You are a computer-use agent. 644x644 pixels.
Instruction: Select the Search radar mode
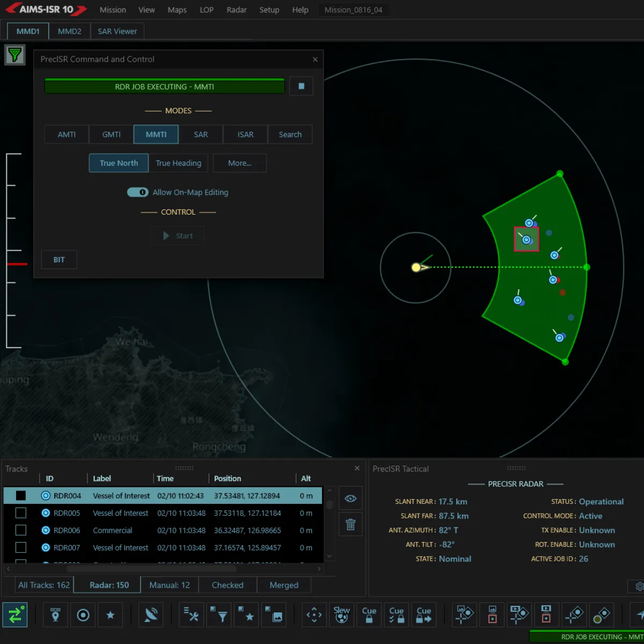pos(290,134)
